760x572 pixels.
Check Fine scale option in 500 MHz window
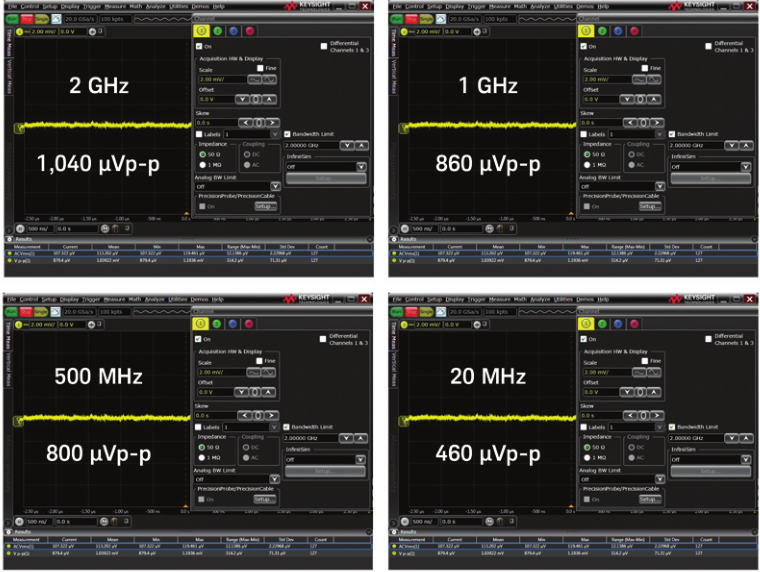point(259,361)
